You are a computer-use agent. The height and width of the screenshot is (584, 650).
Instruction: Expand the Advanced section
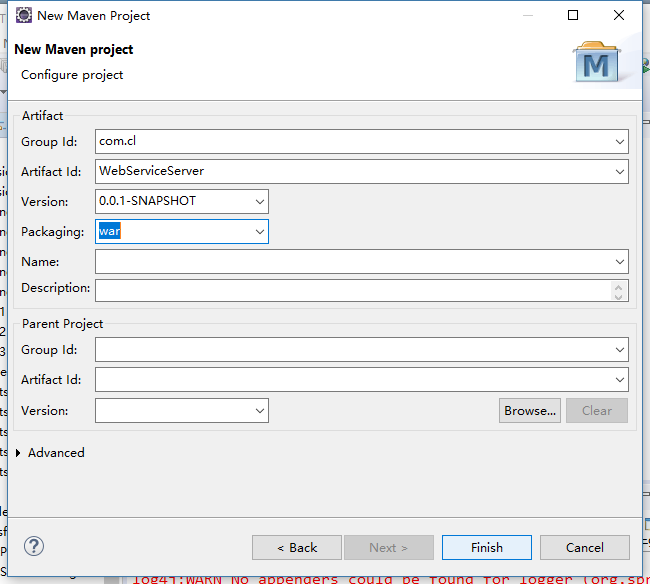[18, 453]
